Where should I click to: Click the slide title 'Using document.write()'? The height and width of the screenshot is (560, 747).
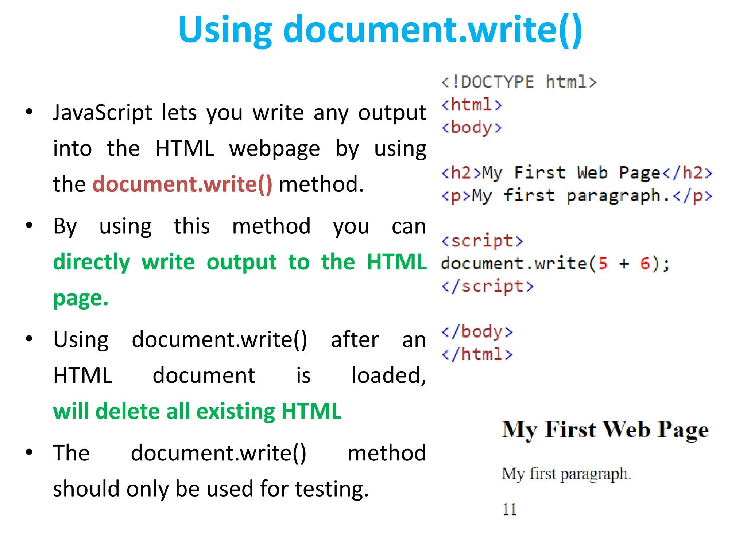(380, 31)
